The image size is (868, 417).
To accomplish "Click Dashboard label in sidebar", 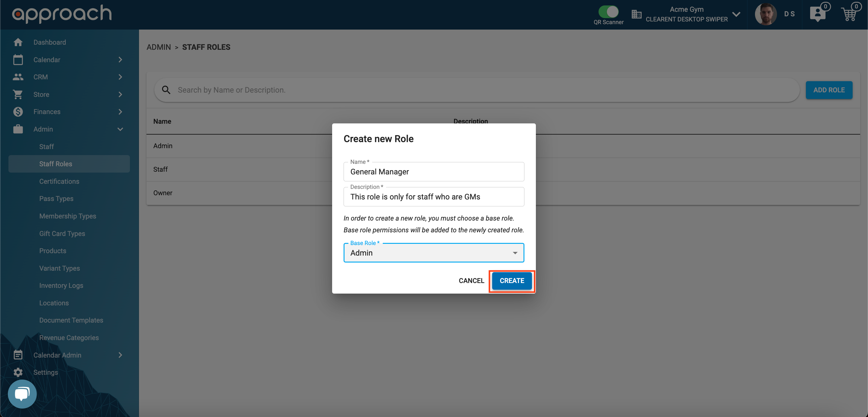I will point(49,42).
